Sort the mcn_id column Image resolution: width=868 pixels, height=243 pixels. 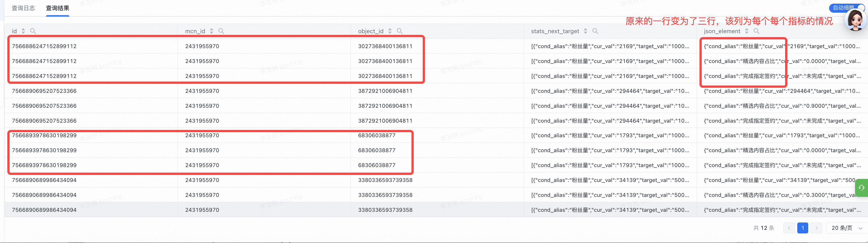click(x=212, y=31)
